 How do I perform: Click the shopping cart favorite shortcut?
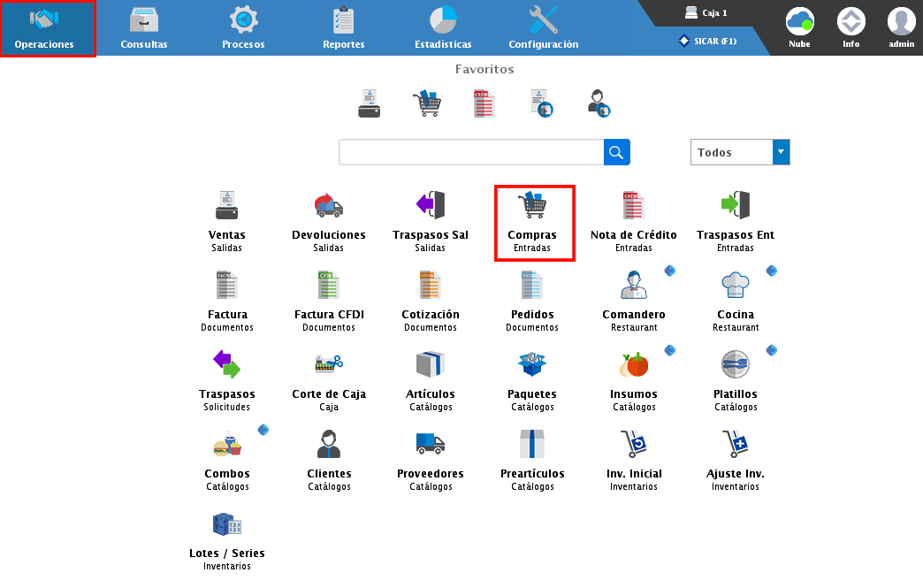[x=426, y=103]
